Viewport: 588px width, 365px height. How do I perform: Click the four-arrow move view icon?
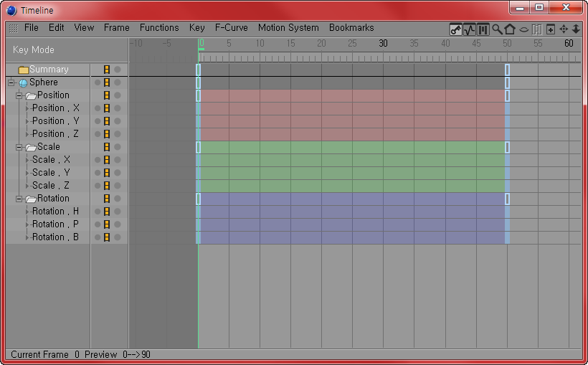[x=564, y=29]
